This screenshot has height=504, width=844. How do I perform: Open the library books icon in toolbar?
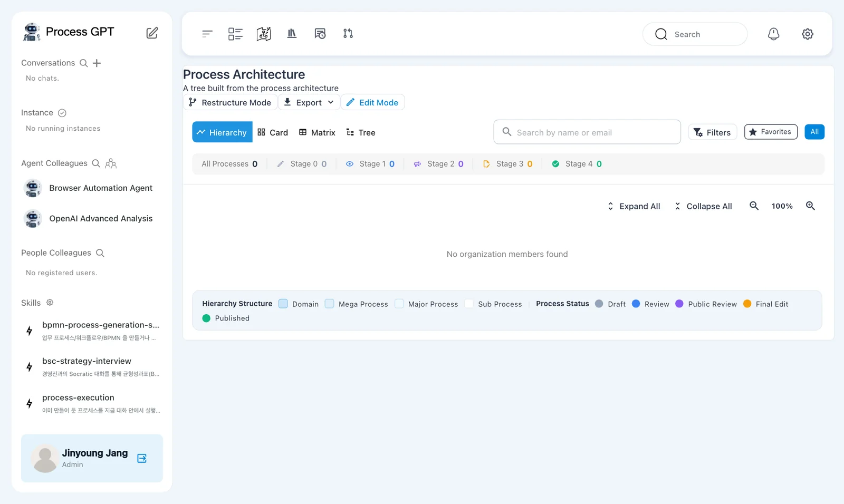(292, 34)
